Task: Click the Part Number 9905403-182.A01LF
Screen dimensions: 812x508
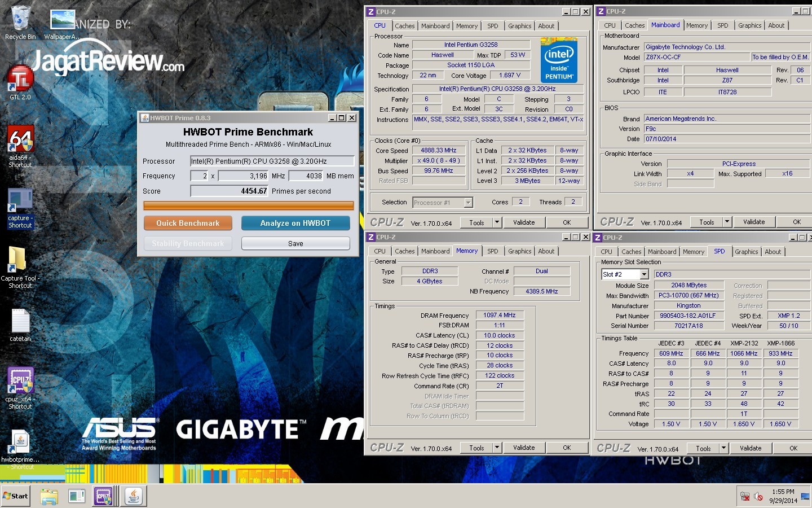Action: [x=689, y=316]
